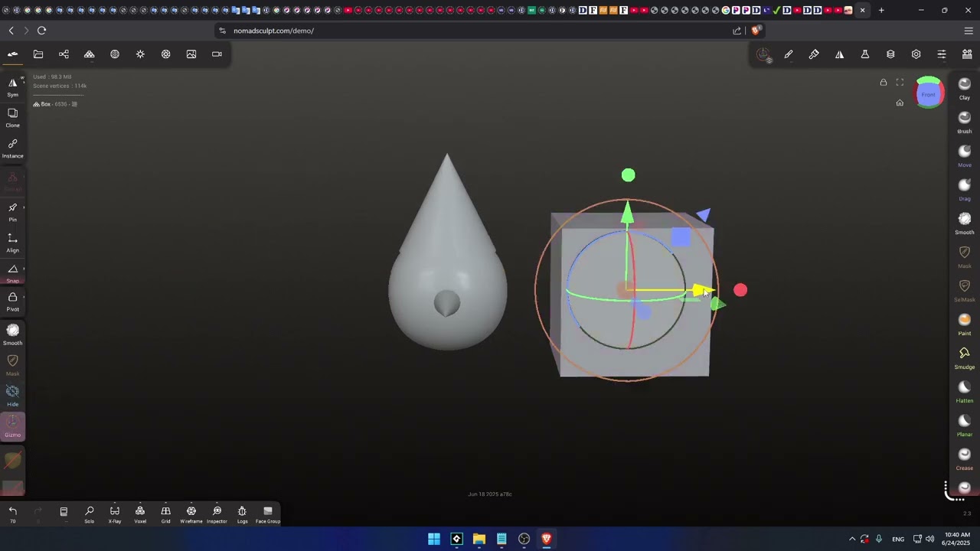Toggle Solo mode
This screenshot has height=551, width=980.
pyautogui.click(x=90, y=514)
